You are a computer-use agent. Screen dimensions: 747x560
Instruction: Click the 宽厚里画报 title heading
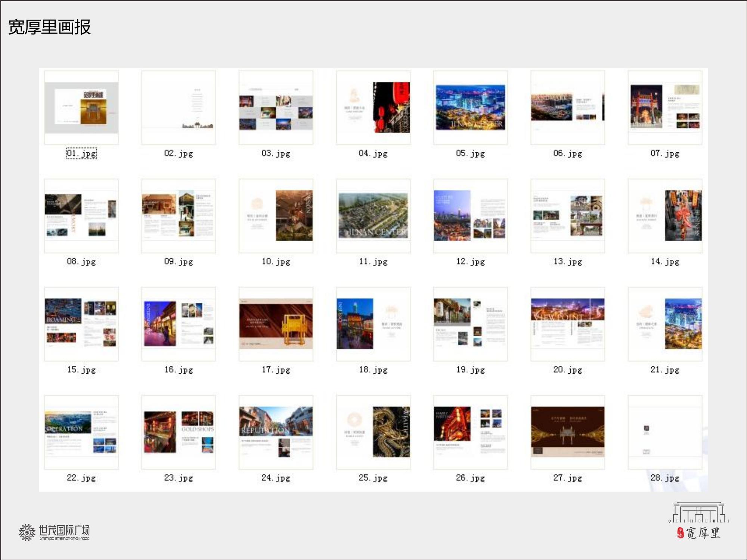click(49, 27)
